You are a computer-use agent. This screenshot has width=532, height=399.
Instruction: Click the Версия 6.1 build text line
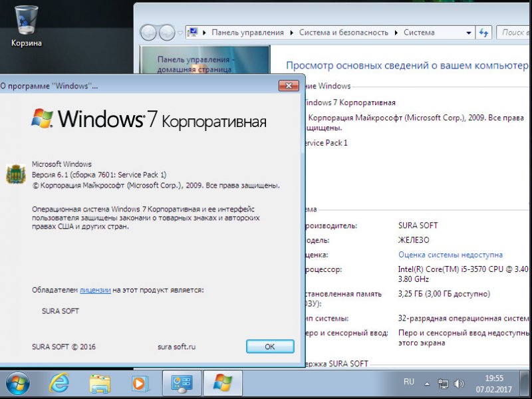[x=99, y=175]
